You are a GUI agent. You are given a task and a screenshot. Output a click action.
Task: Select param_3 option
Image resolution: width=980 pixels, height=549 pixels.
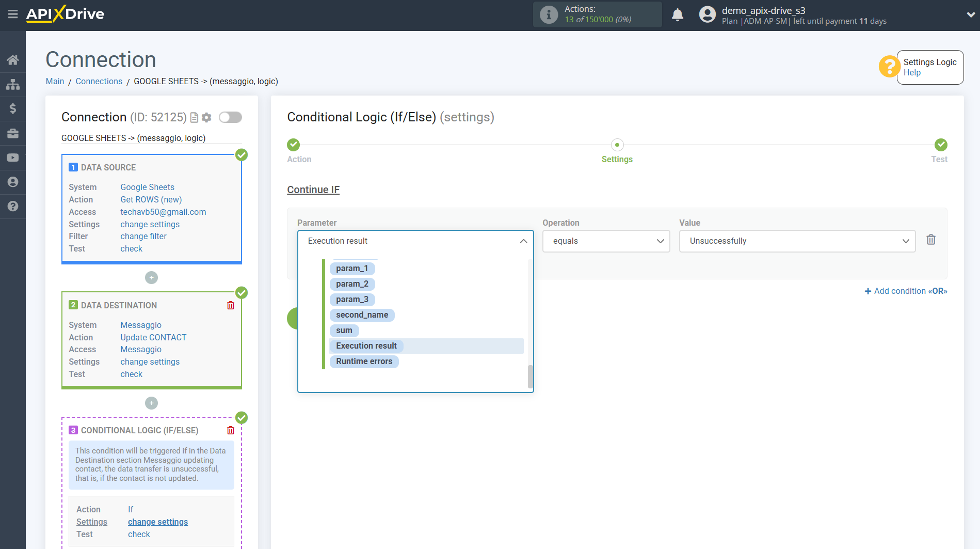pos(352,300)
